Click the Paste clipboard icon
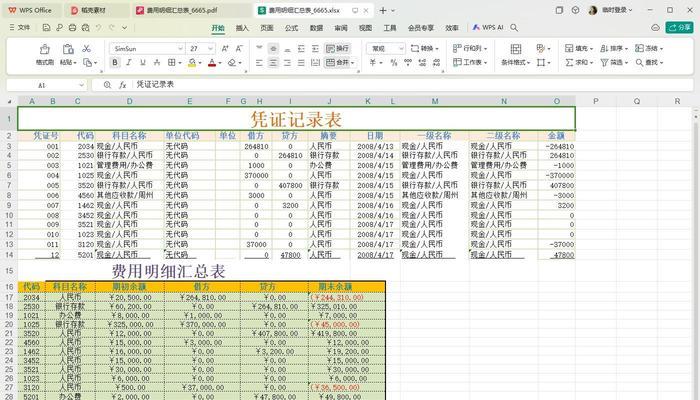 (68, 49)
